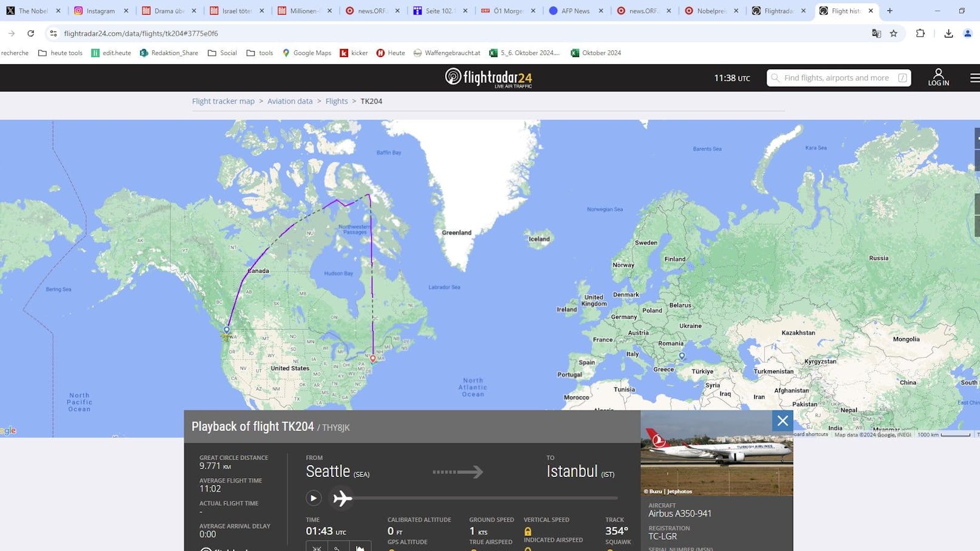
Task: Close the flight playback panel
Action: click(x=782, y=421)
